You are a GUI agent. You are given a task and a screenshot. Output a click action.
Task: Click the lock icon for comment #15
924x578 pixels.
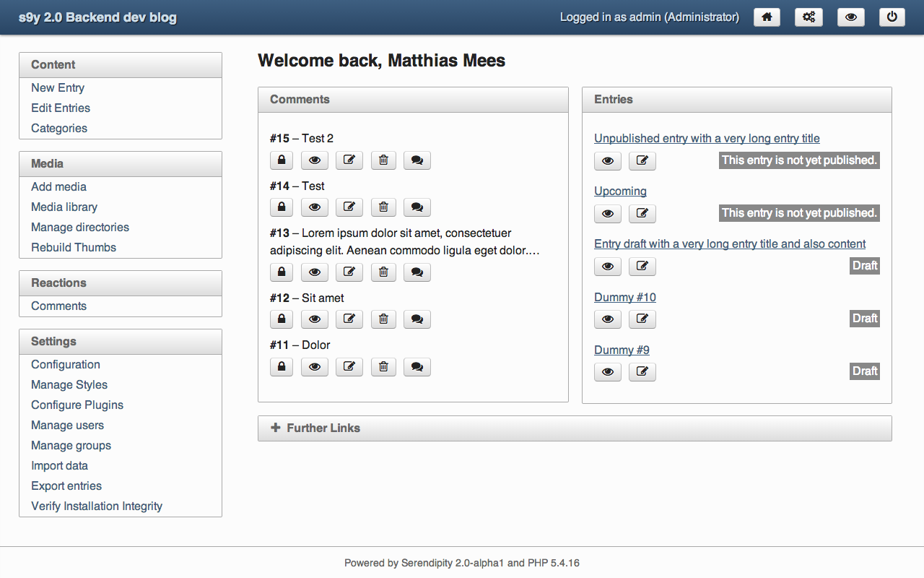[x=282, y=160]
